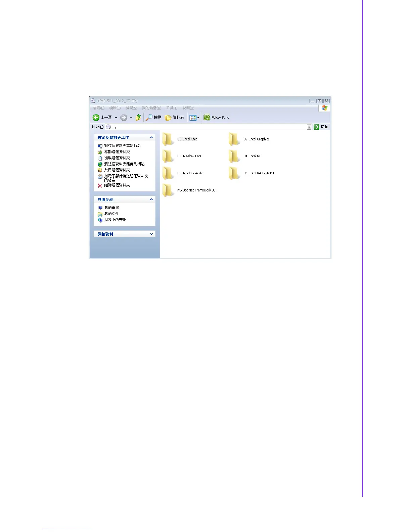This screenshot has width=411, height=532.
Task: Open the address bar dropdown
Action: tap(309, 127)
